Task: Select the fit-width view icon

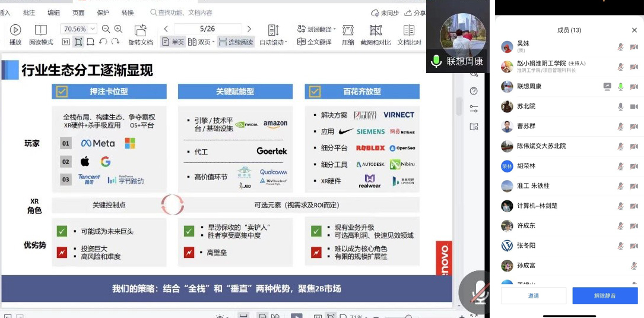Action: coord(91,42)
